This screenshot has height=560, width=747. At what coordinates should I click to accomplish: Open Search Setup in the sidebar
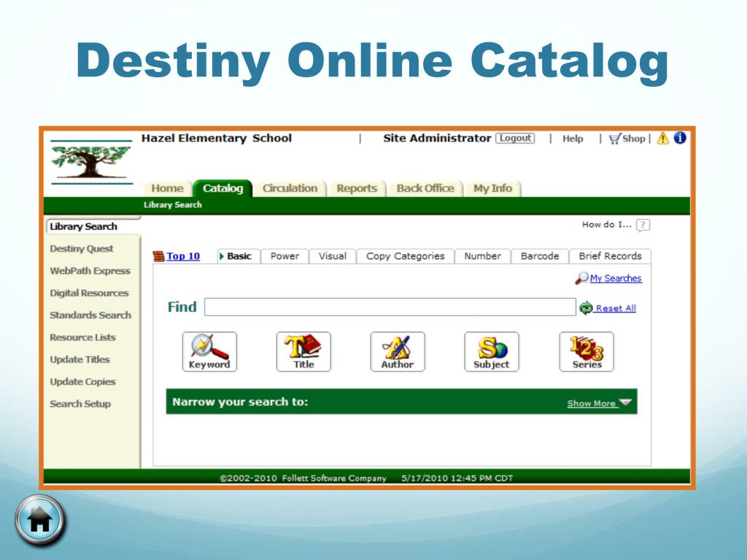[x=80, y=403]
